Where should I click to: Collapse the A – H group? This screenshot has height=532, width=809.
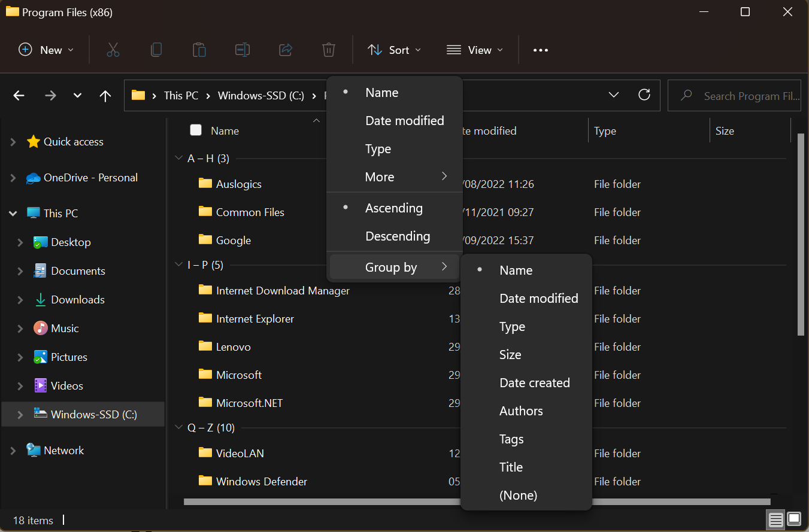pyautogui.click(x=178, y=157)
